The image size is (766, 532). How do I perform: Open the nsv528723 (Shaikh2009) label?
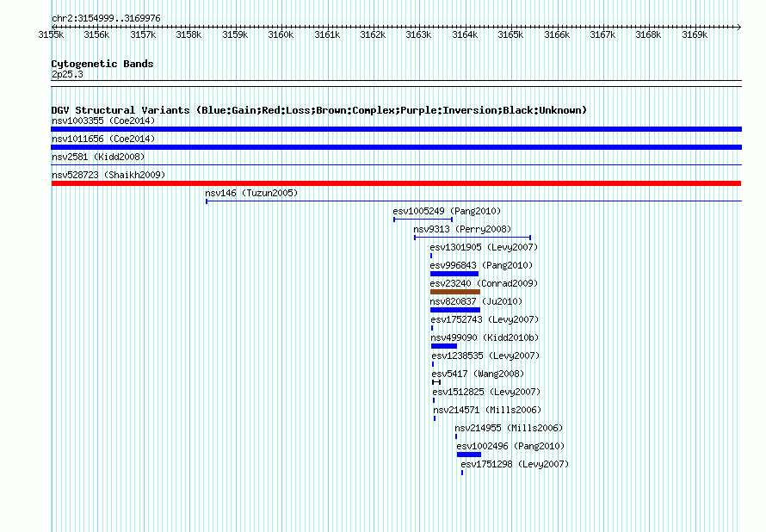[108, 175]
